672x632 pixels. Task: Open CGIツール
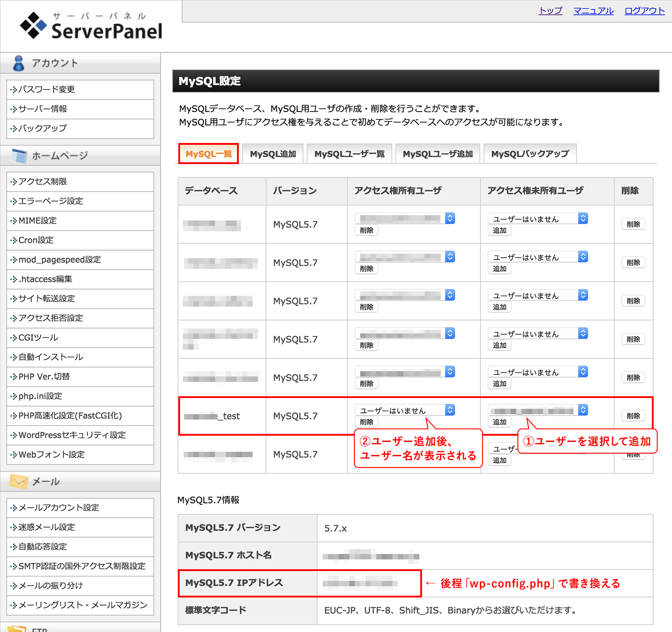click(81, 338)
